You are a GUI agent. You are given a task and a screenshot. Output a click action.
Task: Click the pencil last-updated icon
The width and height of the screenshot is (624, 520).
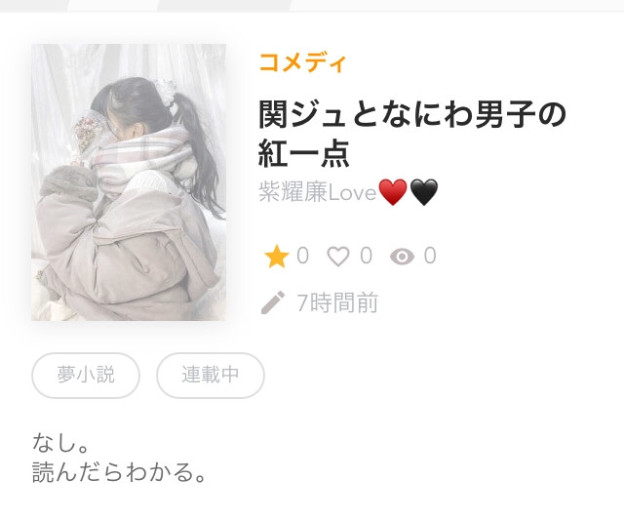point(273,302)
